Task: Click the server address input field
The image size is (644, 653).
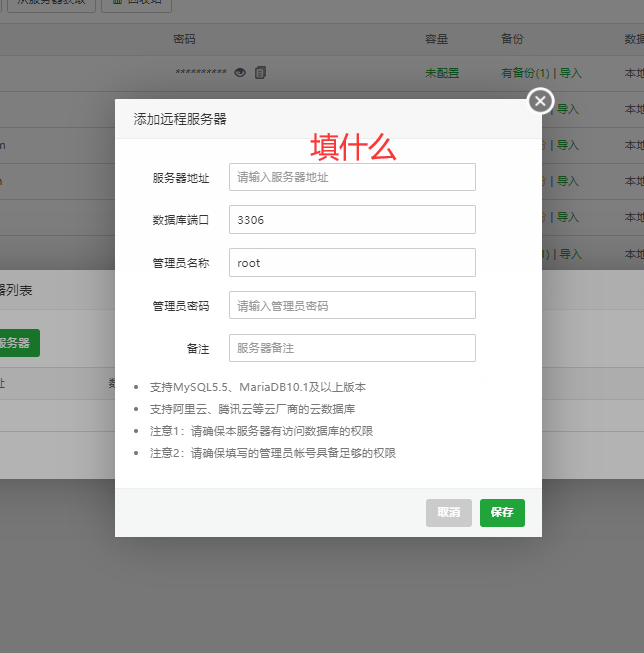Action: pos(352,177)
